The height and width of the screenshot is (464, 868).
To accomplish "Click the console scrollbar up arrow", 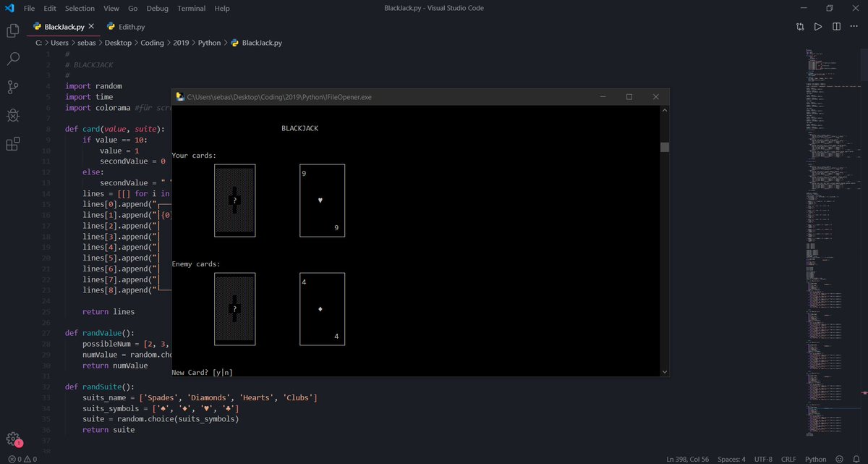I will [x=665, y=110].
